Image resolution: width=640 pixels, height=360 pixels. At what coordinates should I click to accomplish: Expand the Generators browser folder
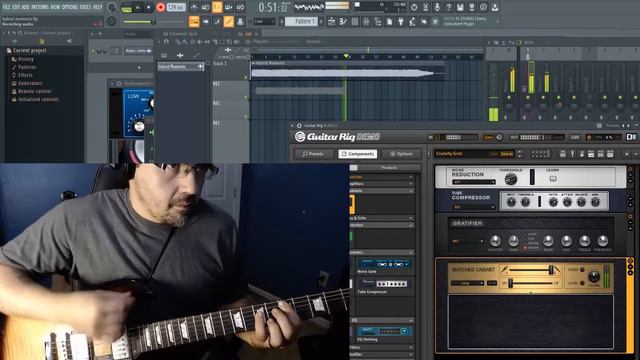pyautogui.click(x=29, y=83)
